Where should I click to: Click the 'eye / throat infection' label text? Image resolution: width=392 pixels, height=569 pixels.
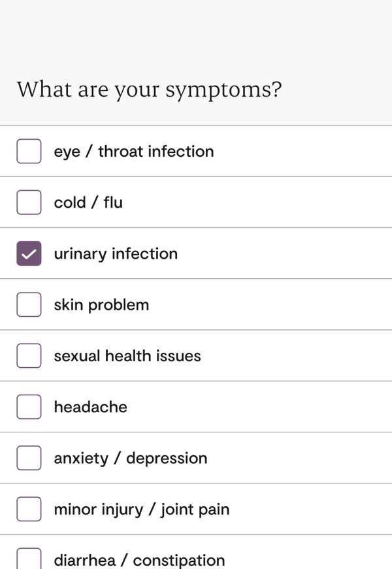pos(133,152)
